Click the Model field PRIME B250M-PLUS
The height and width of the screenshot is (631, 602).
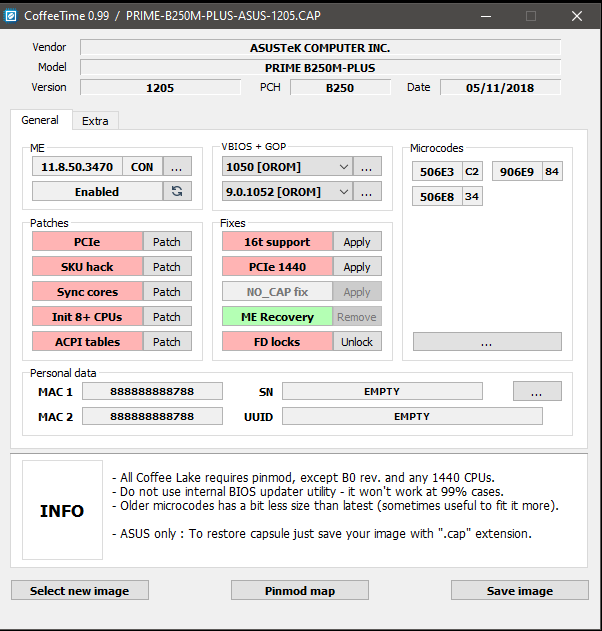pyautogui.click(x=320, y=67)
